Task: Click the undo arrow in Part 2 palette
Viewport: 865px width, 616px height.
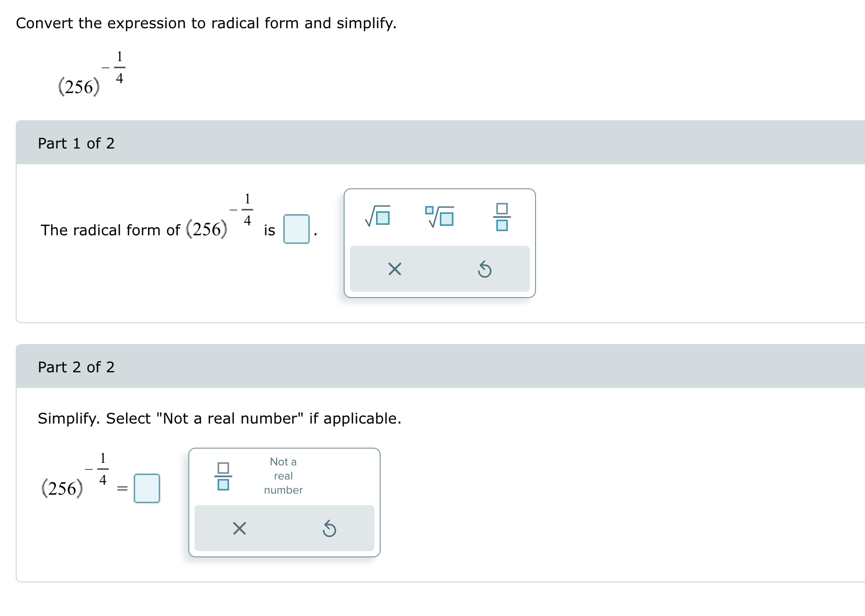Action: [x=329, y=528]
